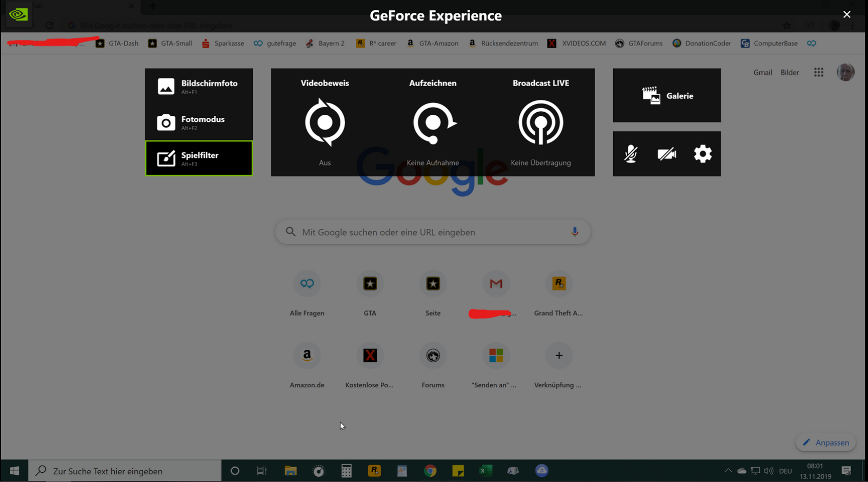Open the Forums shortcut tile

433,366
